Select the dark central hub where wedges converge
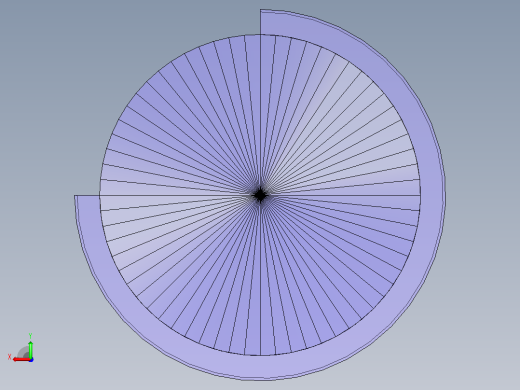Screen dimensions: 520x390 tap(260, 195)
